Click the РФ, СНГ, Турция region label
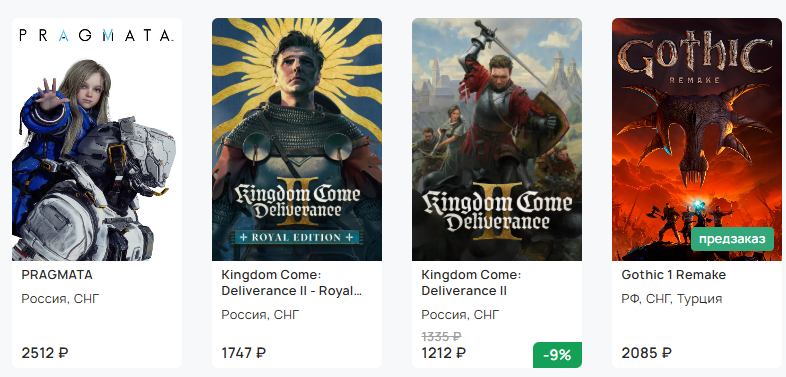786x377 pixels. (672, 299)
